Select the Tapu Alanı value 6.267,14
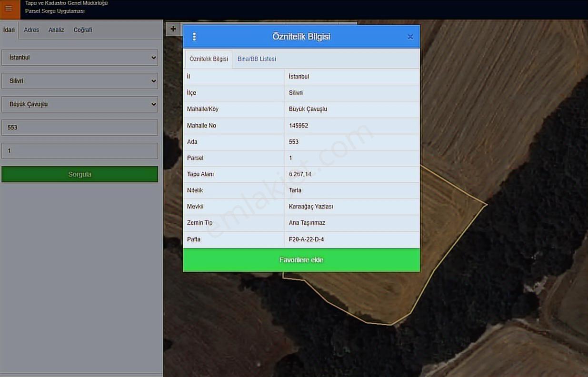 [300, 174]
